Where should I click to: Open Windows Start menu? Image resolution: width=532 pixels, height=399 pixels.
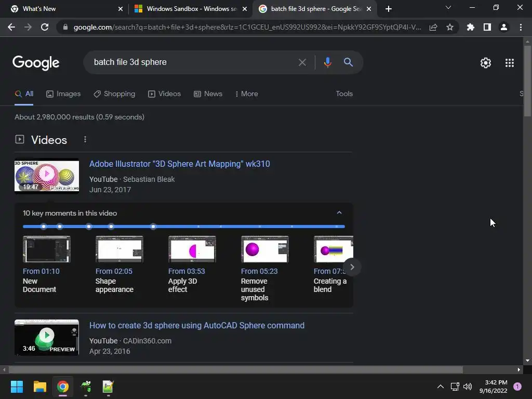17,387
